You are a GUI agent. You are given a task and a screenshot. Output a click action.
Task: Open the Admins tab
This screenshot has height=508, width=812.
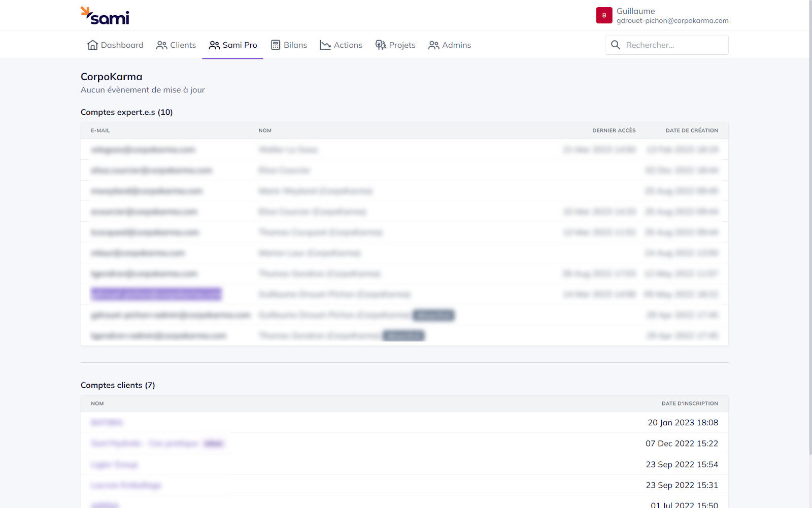tap(450, 45)
